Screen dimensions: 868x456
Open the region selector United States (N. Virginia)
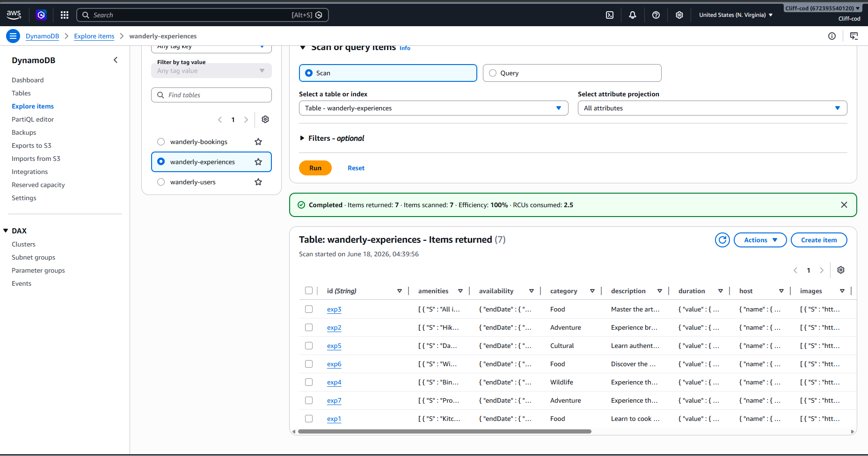point(736,15)
